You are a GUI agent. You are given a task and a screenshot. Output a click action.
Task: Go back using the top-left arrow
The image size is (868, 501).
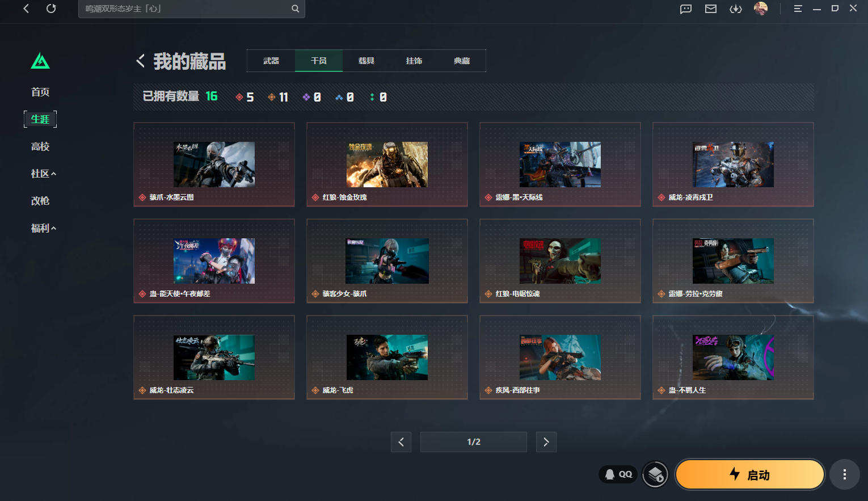(x=26, y=9)
